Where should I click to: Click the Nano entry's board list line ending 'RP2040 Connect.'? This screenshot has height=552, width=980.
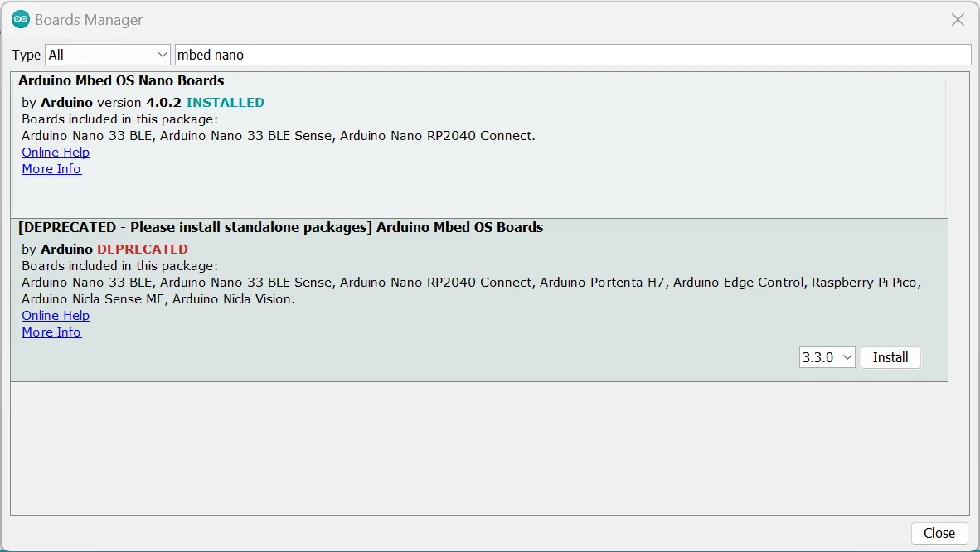[278, 136]
